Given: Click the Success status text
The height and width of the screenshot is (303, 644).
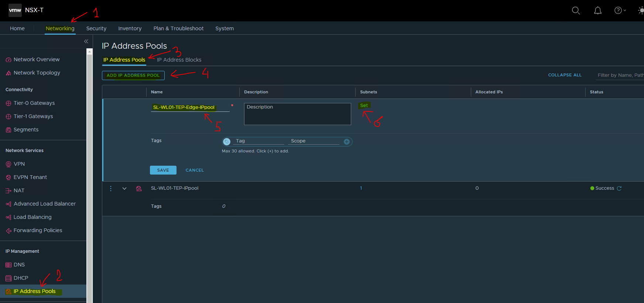Looking at the screenshot, I should [x=604, y=188].
